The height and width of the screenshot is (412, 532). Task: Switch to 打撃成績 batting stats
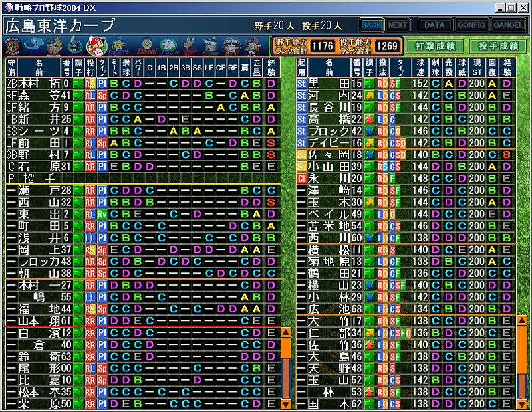pos(435,46)
